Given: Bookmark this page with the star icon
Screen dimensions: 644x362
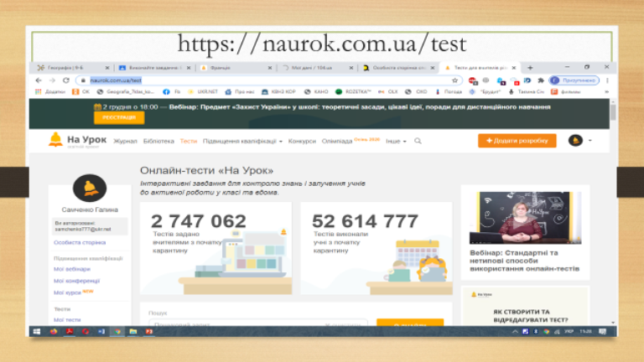Looking at the screenshot, I should pyautogui.click(x=454, y=80).
